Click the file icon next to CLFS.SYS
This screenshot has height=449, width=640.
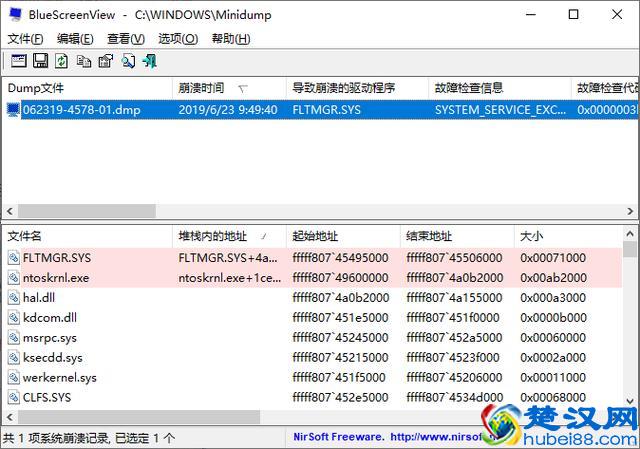tap(13, 397)
